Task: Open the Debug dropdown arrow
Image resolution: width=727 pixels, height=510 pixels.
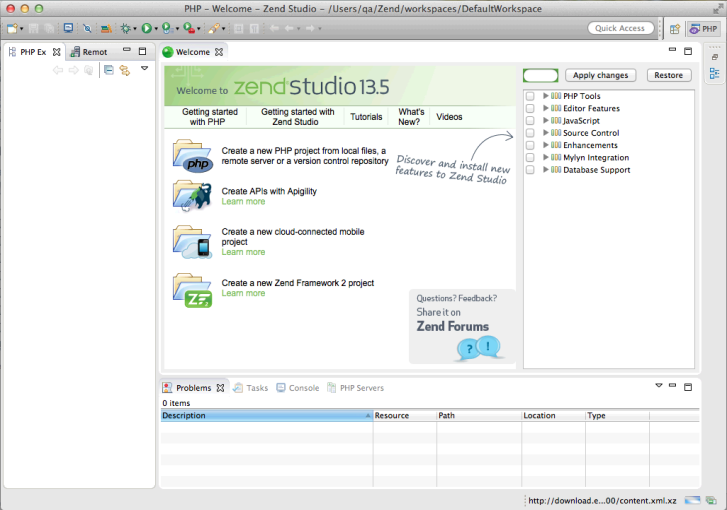Action: pyautogui.click(x=135, y=29)
